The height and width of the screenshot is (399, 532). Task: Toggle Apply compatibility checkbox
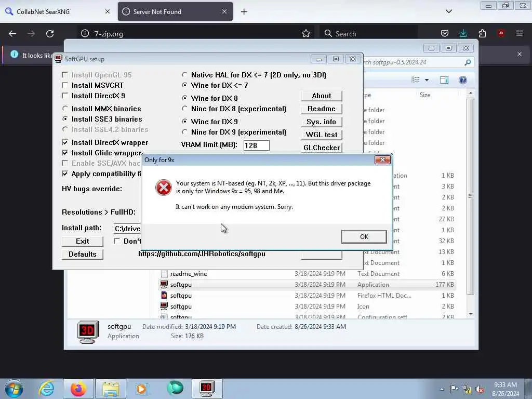(x=65, y=174)
